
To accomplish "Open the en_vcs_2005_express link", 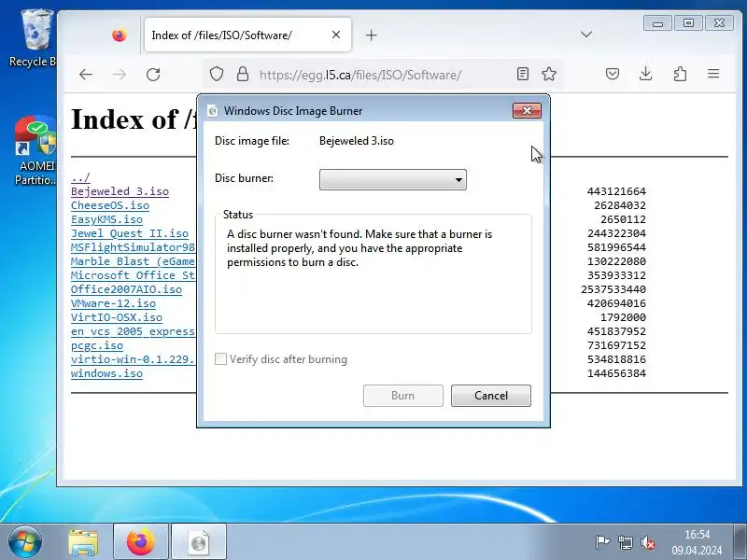I will (x=133, y=331).
